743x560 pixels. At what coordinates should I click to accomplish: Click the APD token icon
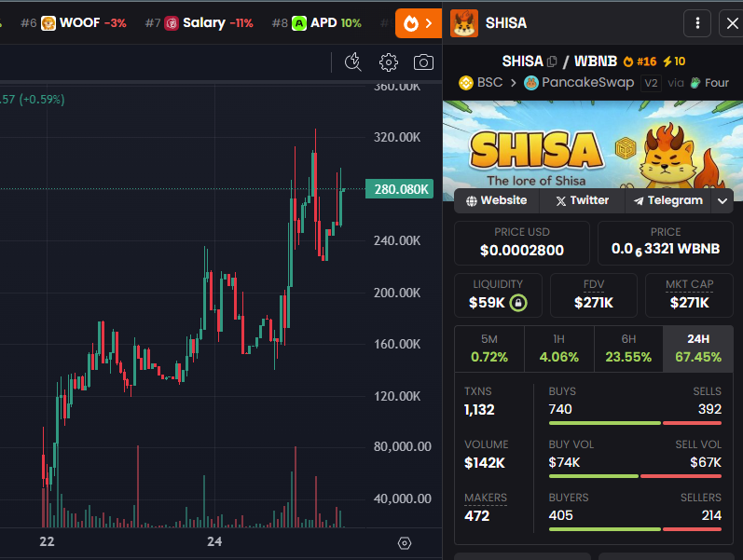(299, 22)
